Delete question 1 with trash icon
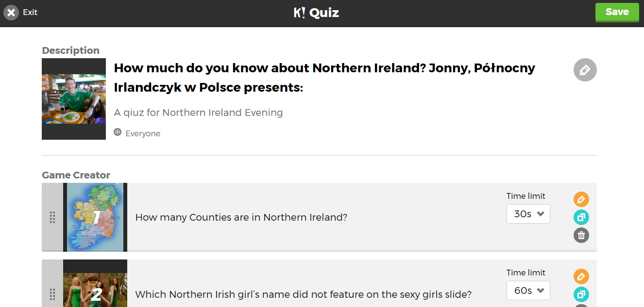Screen dimensions: 644x307 [581, 235]
